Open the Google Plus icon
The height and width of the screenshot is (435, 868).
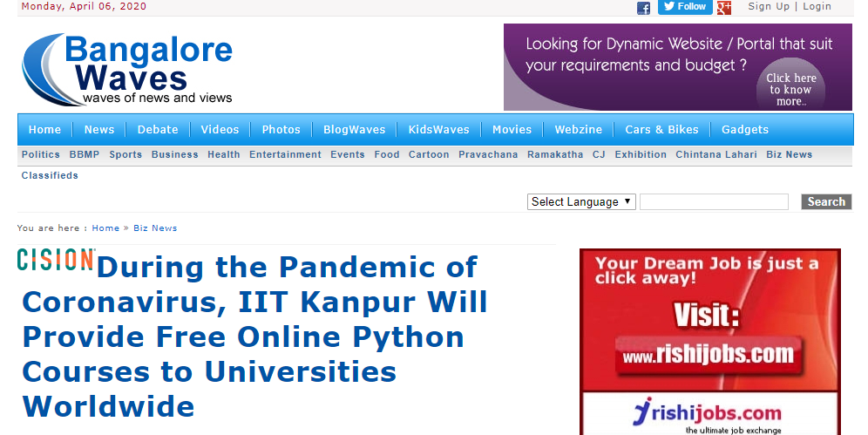pyautogui.click(x=724, y=8)
